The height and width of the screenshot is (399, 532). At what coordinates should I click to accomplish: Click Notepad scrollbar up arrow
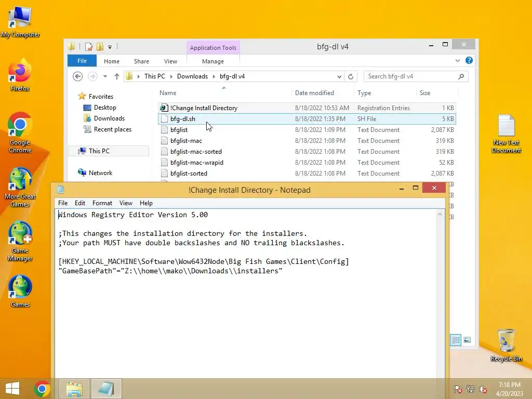pyautogui.click(x=440, y=215)
